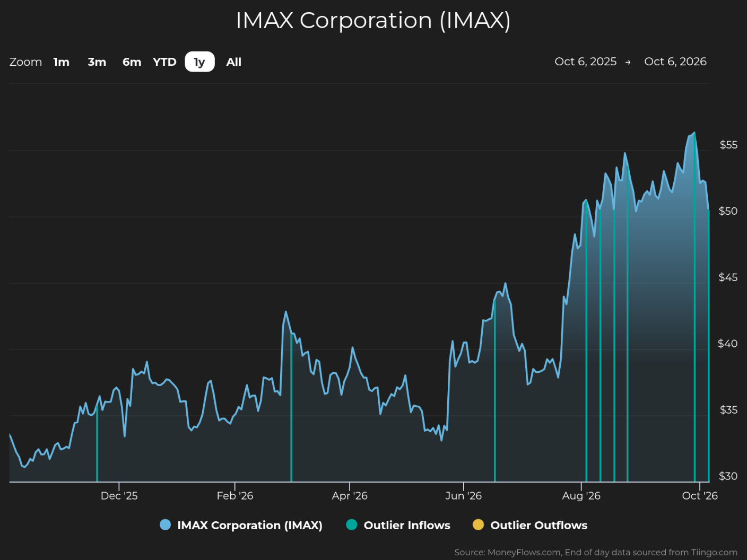Click the MoneyFlows.com source credit text
Screen dimensions: 747x560
596,553
